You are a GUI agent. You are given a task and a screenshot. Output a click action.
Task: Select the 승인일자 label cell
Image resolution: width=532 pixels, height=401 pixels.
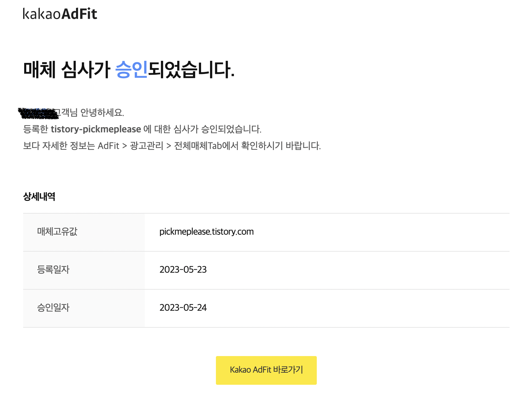pos(84,308)
